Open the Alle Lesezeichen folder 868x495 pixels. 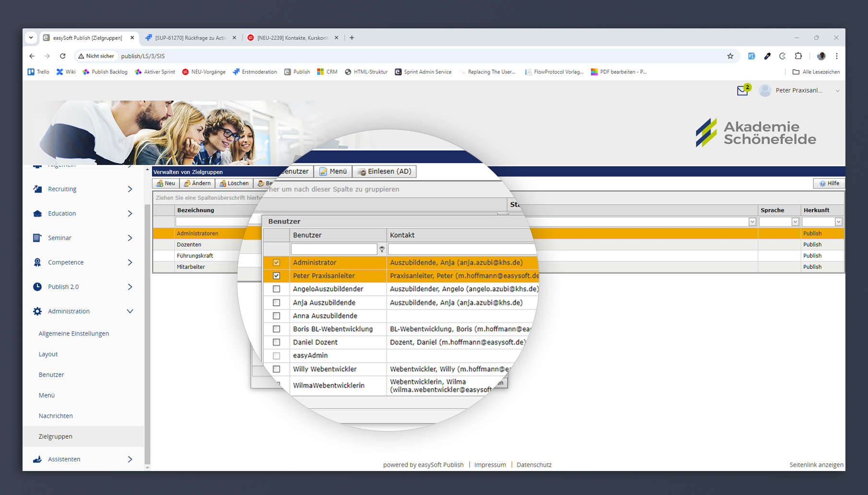pyautogui.click(x=816, y=72)
